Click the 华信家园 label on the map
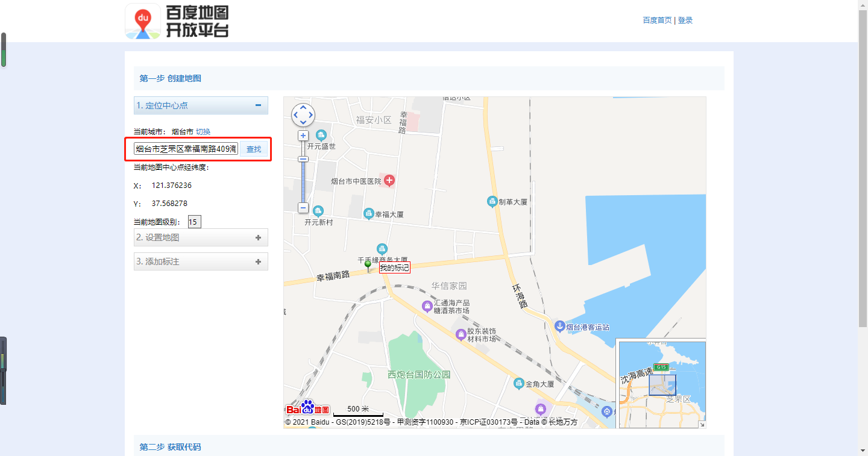The height and width of the screenshot is (456, 868). (449, 286)
